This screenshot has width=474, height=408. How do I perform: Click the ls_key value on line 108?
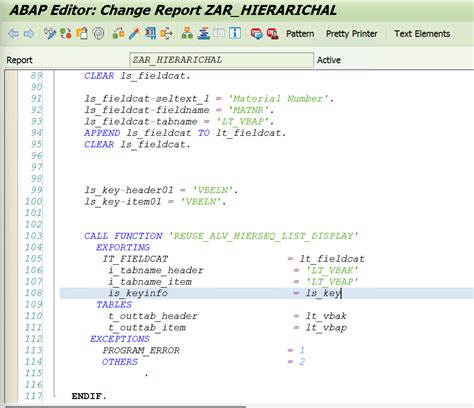pyautogui.click(x=323, y=293)
